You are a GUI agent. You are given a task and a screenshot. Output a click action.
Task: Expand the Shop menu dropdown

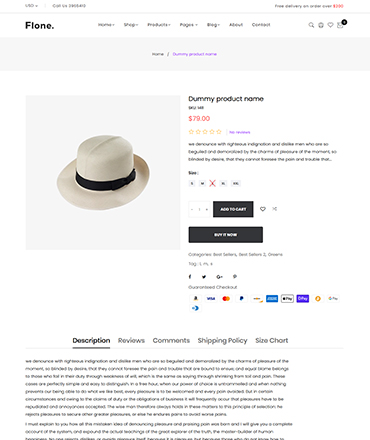click(131, 25)
